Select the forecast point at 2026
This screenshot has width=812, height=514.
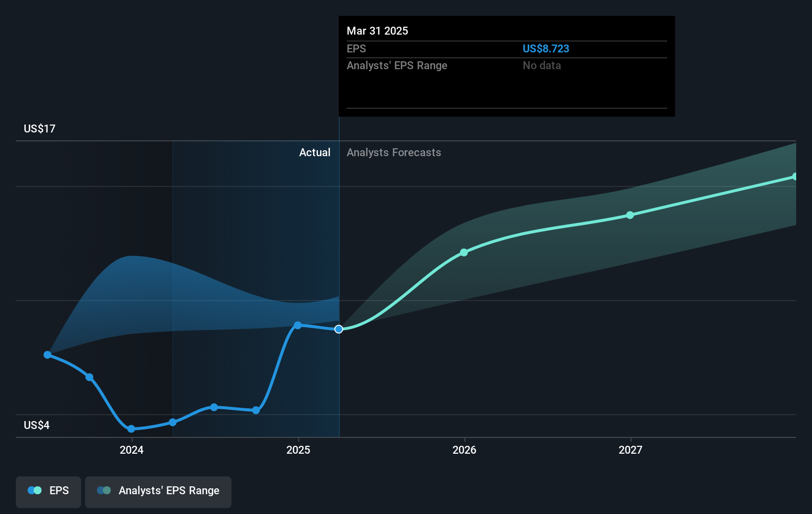[x=464, y=253]
